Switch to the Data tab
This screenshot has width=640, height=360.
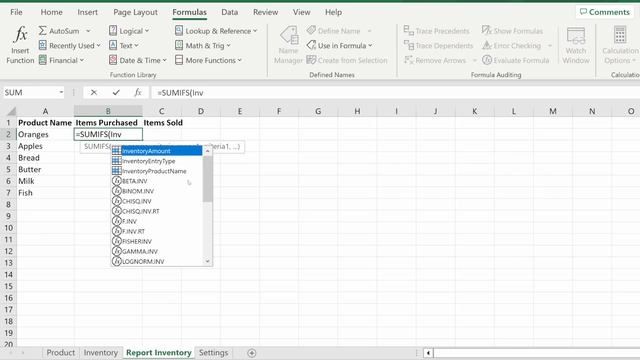coord(229,12)
